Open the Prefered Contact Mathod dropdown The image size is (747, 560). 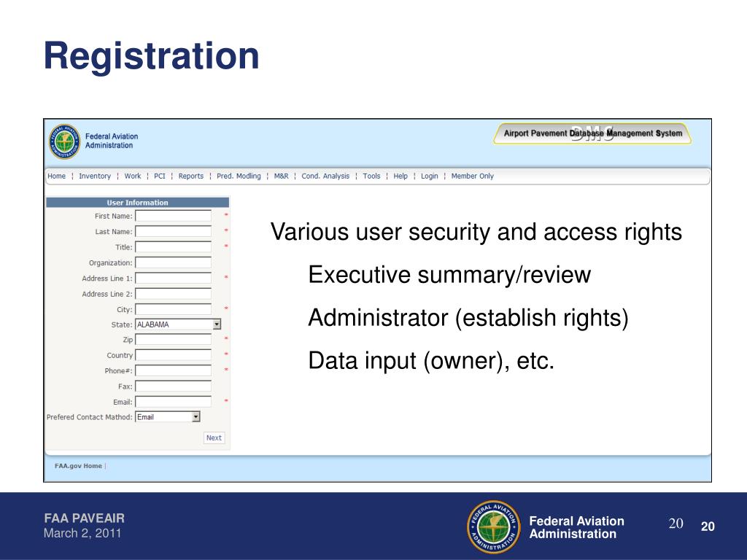click(x=168, y=417)
